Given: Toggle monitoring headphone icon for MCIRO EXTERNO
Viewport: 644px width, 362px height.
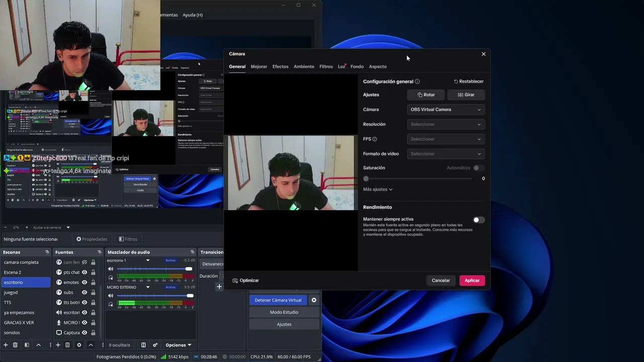Looking at the screenshot, I should 111,304.
